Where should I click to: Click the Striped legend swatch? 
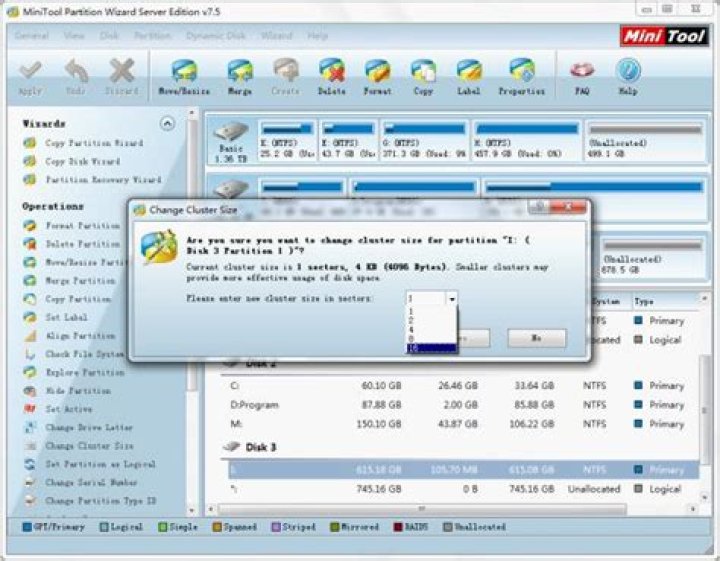276,527
